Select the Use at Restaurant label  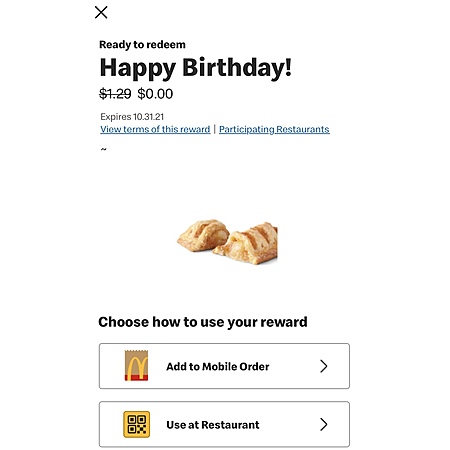click(x=213, y=425)
